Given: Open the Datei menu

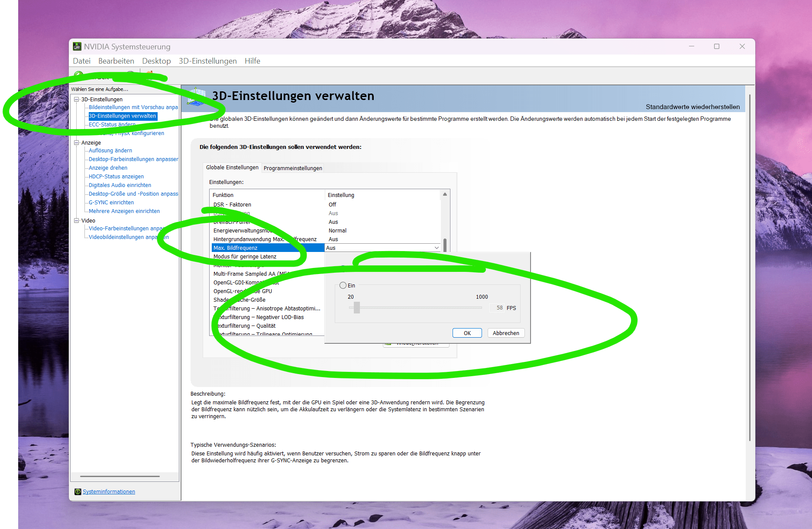Looking at the screenshot, I should (x=81, y=61).
